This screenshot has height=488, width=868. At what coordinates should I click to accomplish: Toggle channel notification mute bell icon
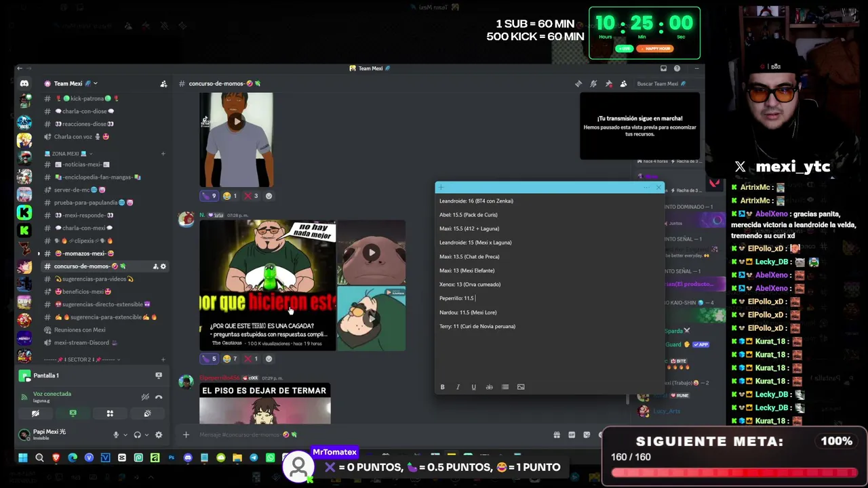click(x=593, y=84)
